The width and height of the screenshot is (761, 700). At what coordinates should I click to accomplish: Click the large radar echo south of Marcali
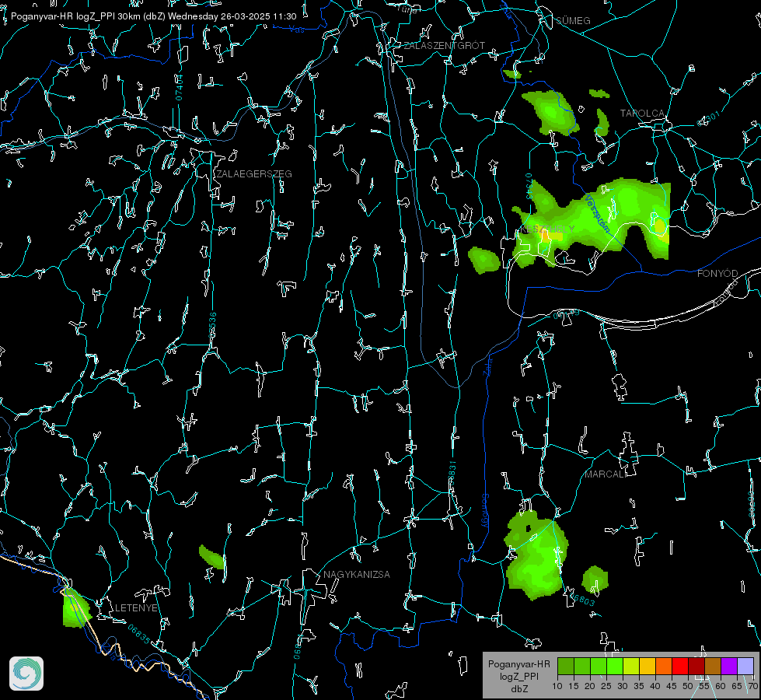(536, 555)
